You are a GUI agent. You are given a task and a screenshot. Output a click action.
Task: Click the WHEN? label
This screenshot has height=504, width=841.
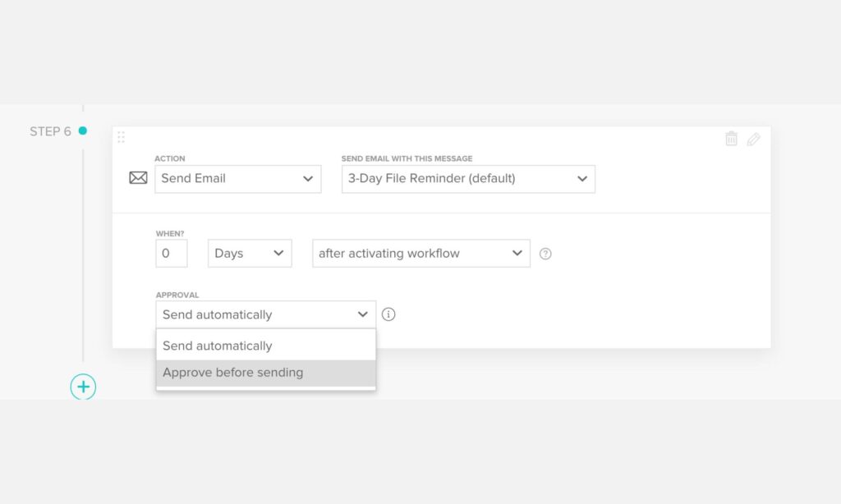click(x=170, y=234)
